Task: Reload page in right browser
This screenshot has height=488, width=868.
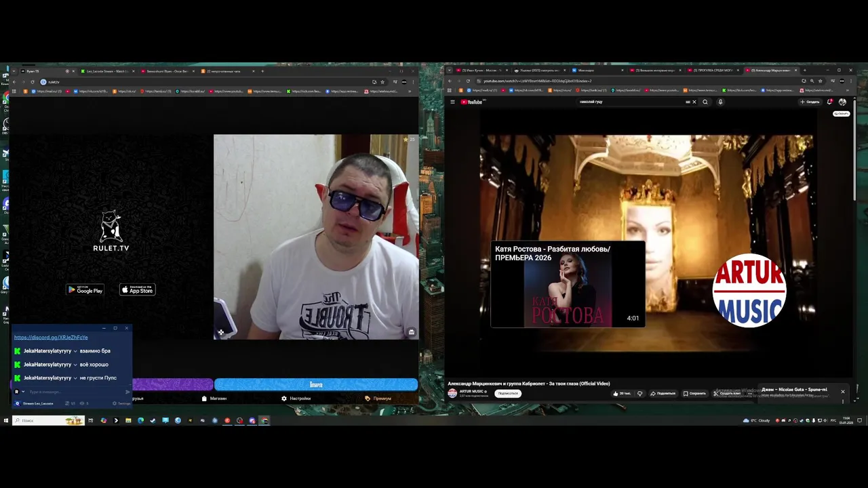Action: click(x=467, y=81)
